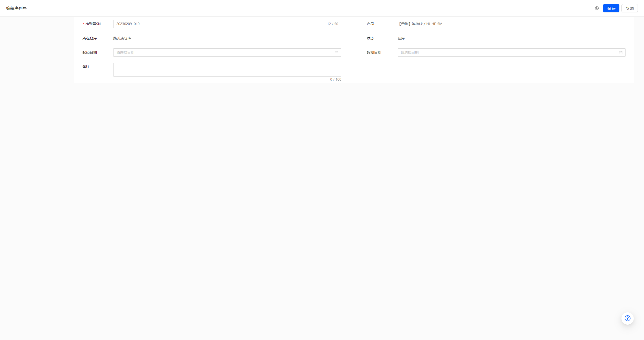Screen dimensions: 644x340
Task: Click into the 备注 text area
Action: [x=227, y=70]
